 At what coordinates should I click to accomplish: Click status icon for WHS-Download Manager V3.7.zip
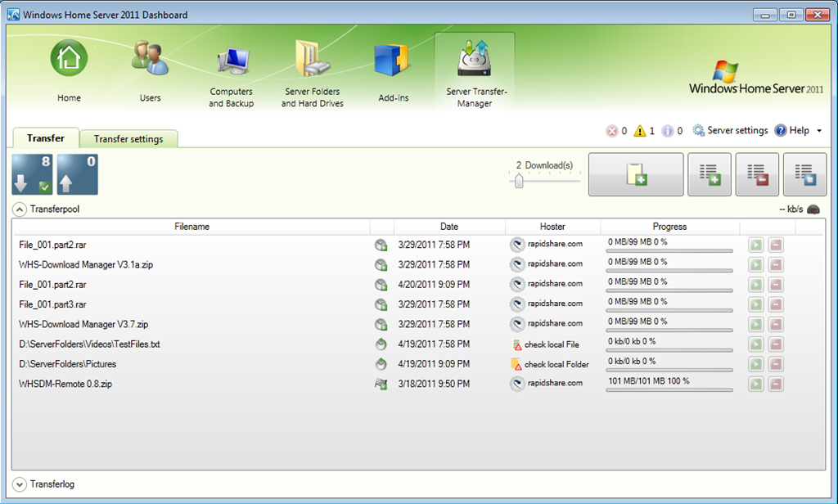pyautogui.click(x=381, y=325)
